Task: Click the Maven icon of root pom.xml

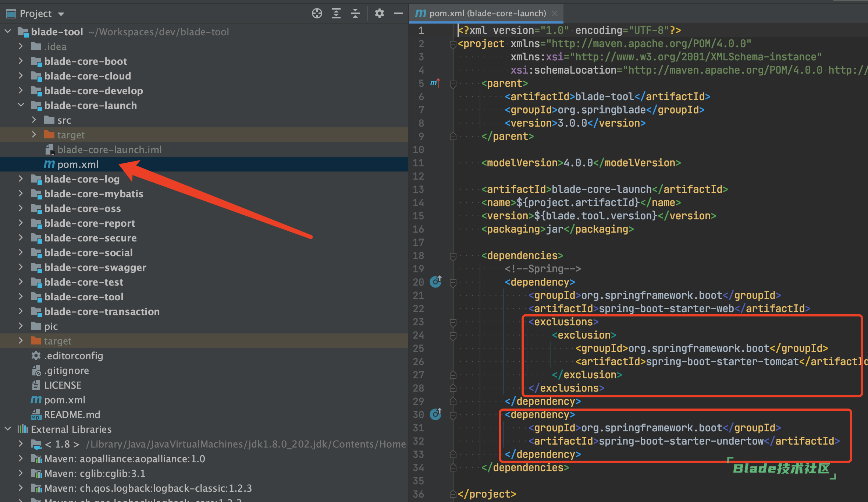Action: (36, 400)
